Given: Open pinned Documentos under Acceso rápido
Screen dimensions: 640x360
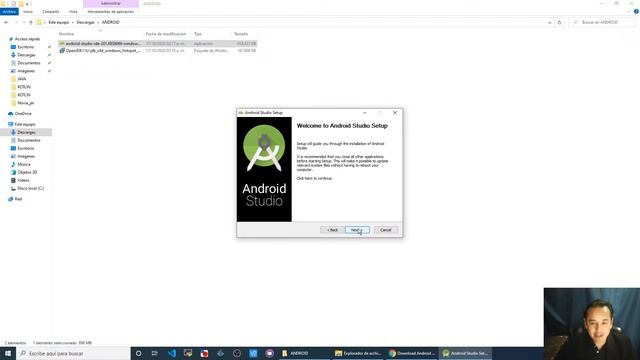Looking at the screenshot, I should (29, 63).
